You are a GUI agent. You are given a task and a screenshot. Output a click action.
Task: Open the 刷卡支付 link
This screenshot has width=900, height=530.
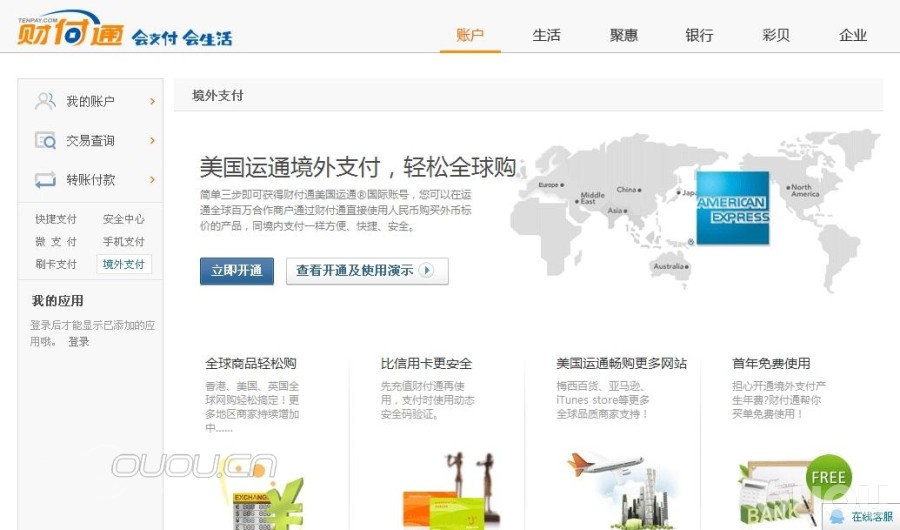56,264
